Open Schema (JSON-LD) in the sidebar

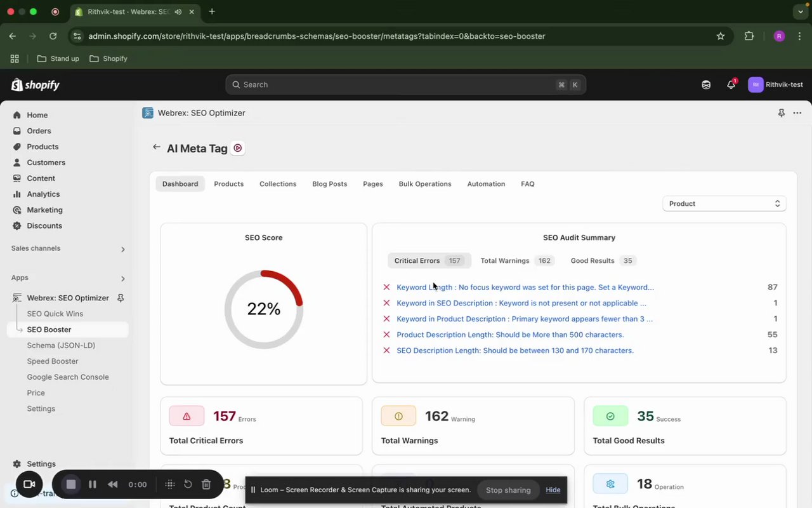tap(61, 345)
